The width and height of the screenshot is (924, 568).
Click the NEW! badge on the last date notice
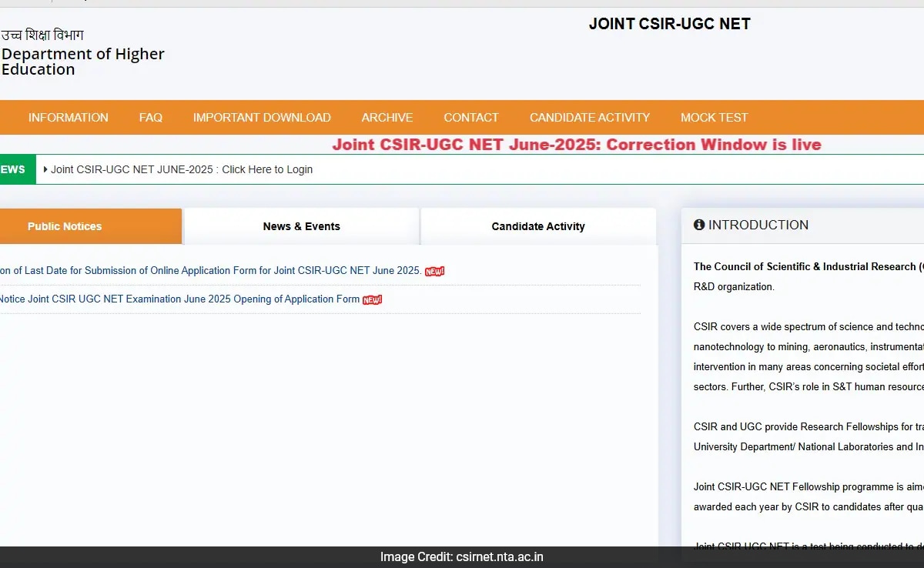tap(434, 271)
